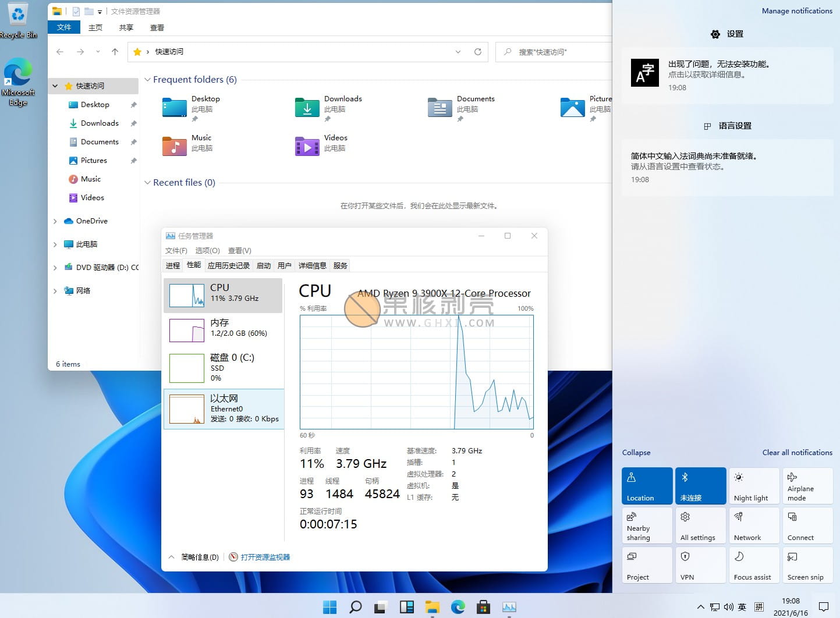Image resolution: width=840 pixels, height=618 pixels.
Task: Collapse the Frequent folders section
Action: click(148, 80)
